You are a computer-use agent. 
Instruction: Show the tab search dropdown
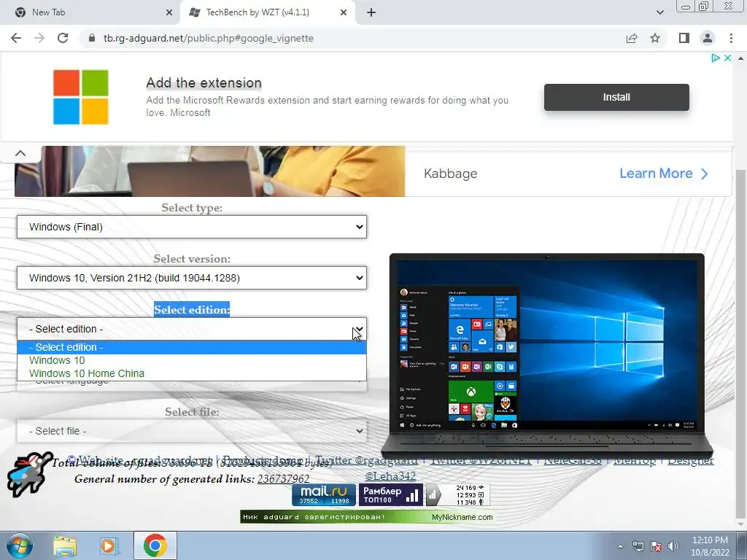click(x=659, y=12)
